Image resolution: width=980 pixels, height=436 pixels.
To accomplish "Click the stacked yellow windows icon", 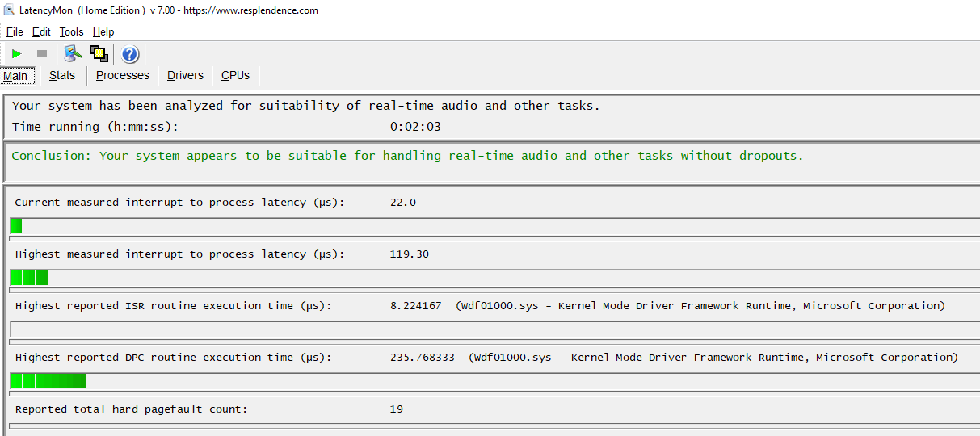I will pos(99,54).
